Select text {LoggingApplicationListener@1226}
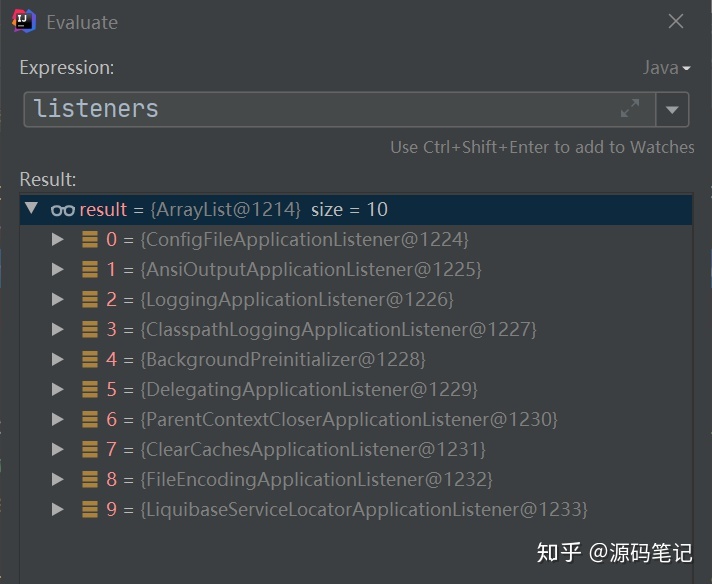712x584 pixels. (x=297, y=300)
